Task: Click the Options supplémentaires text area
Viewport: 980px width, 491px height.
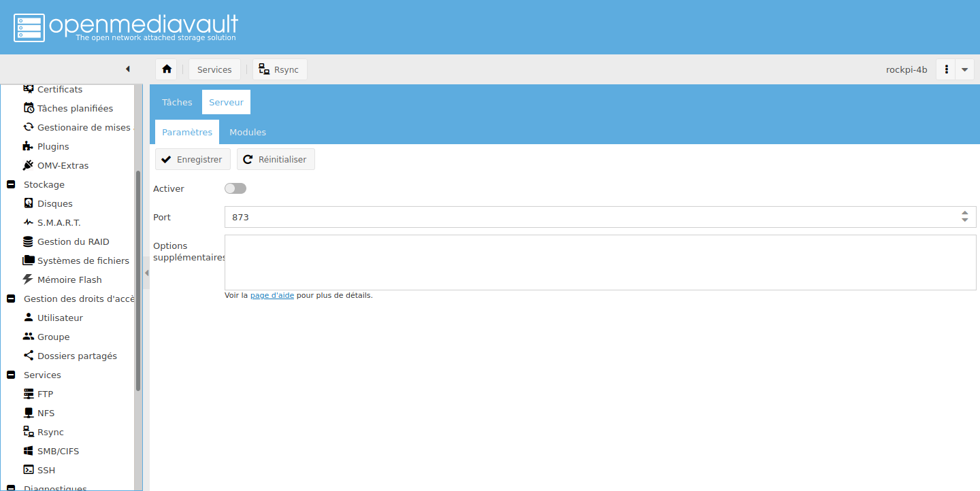Action: (600, 263)
